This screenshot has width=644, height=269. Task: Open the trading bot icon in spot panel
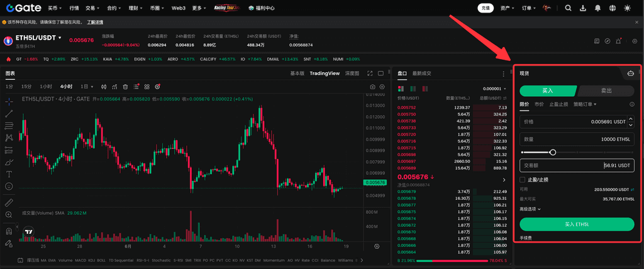[x=631, y=73]
